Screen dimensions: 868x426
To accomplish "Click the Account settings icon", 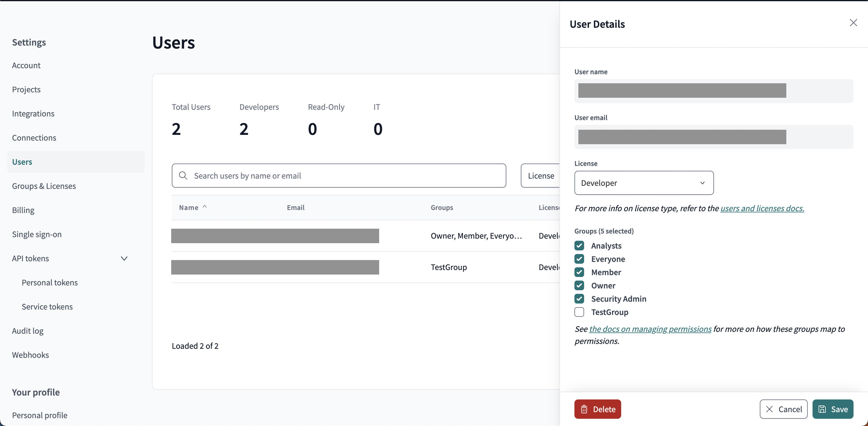I will click(x=26, y=65).
